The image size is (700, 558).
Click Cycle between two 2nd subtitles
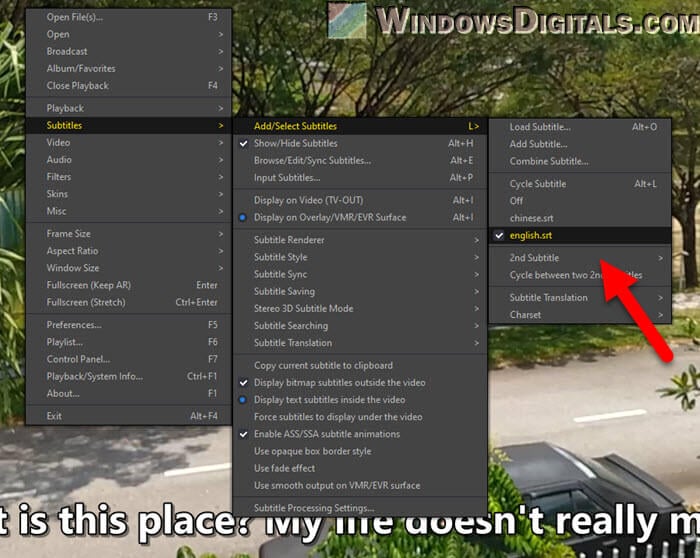[580, 275]
